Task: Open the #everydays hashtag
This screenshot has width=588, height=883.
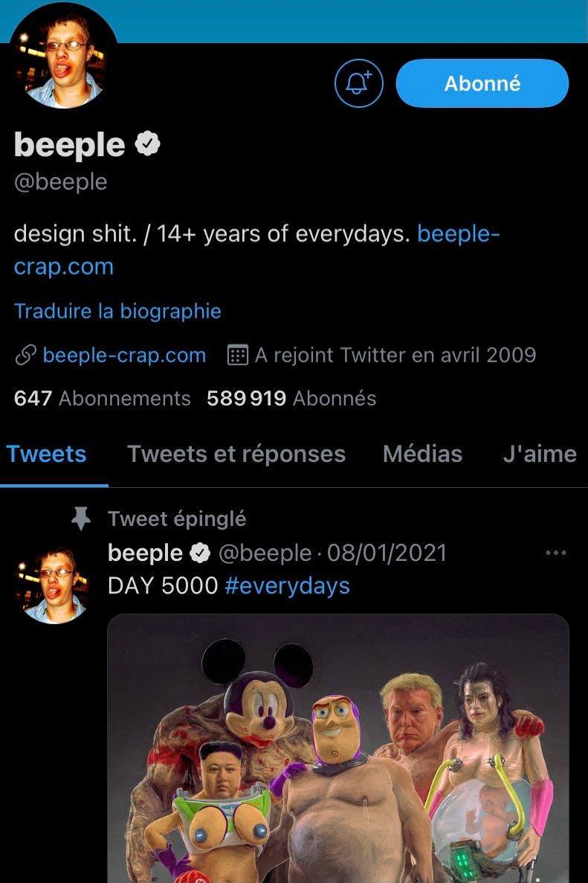Action: [x=287, y=585]
